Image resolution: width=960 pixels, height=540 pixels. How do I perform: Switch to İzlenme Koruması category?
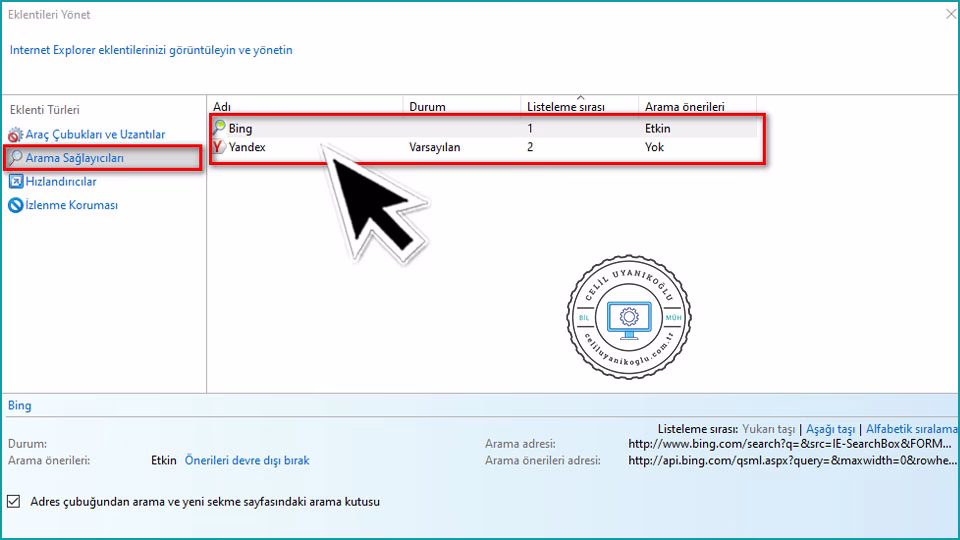[71, 205]
